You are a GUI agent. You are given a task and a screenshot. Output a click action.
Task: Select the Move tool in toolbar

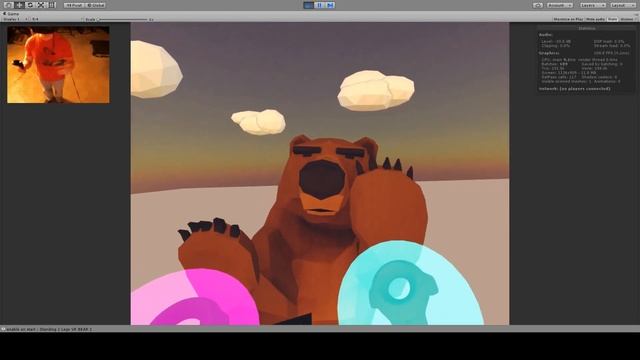click(19, 5)
